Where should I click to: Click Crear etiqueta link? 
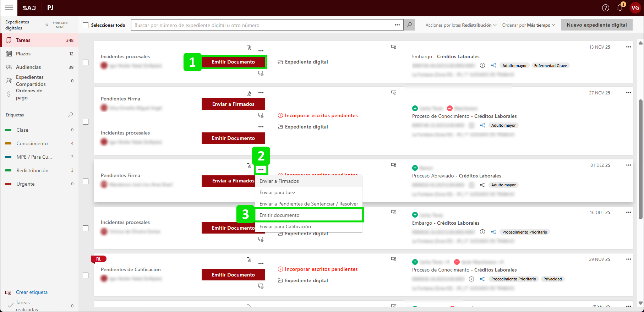tap(32, 292)
